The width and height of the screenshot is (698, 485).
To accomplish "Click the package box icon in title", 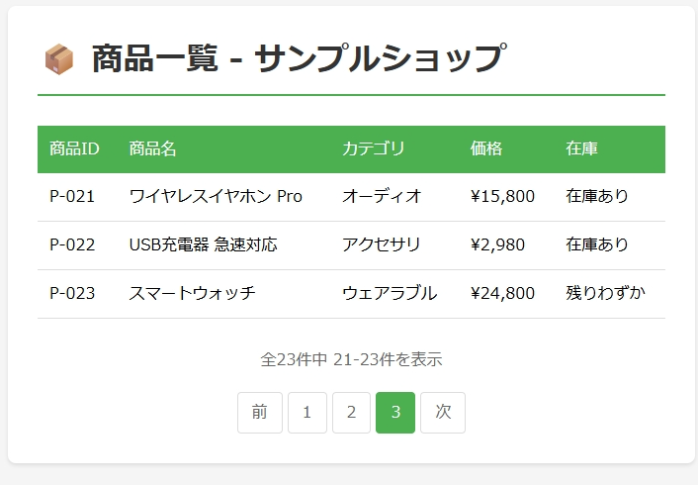I will pyautogui.click(x=59, y=60).
